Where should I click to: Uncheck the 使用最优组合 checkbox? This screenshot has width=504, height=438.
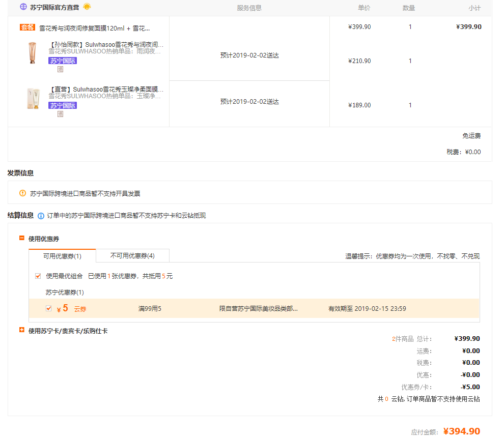click(38, 276)
